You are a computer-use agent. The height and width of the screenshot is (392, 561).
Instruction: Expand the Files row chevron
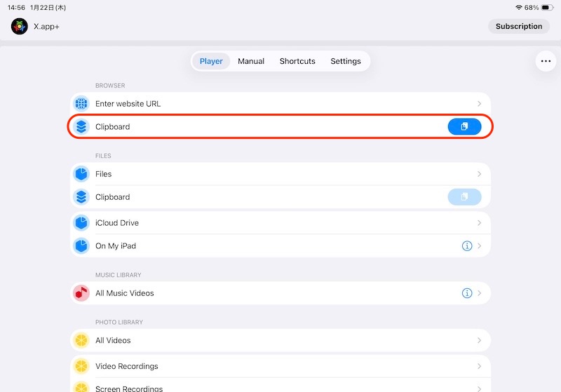[479, 174]
